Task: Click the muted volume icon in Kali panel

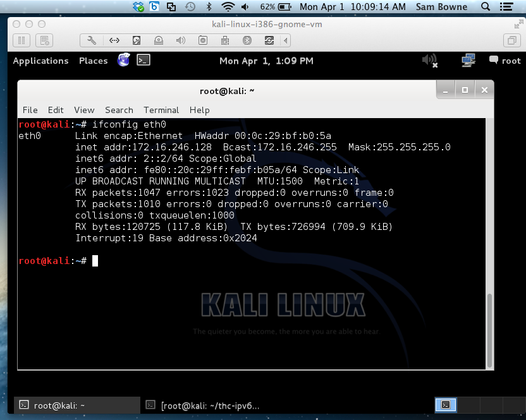Action: (x=430, y=61)
